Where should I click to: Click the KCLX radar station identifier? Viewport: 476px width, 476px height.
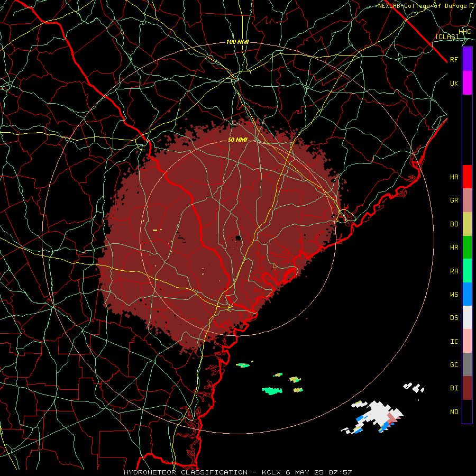(271, 472)
